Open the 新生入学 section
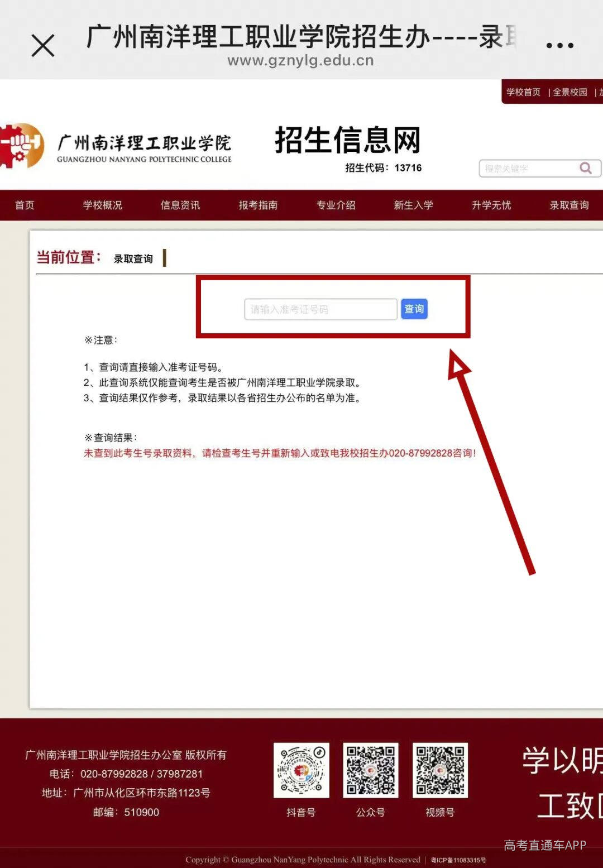The height and width of the screenshot is (868, 603). (x=413, y=205)
